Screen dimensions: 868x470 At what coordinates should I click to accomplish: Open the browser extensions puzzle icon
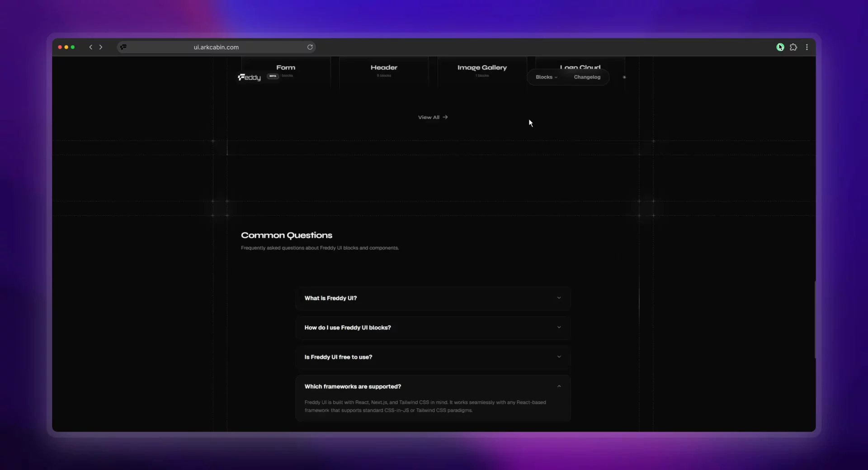[793, 47]
